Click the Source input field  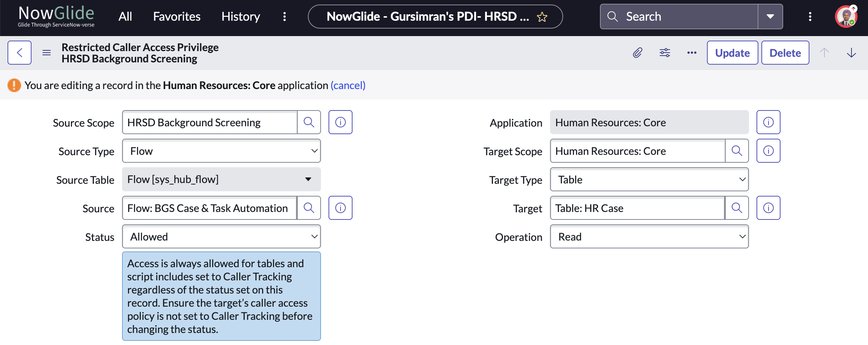coord(209,208)
